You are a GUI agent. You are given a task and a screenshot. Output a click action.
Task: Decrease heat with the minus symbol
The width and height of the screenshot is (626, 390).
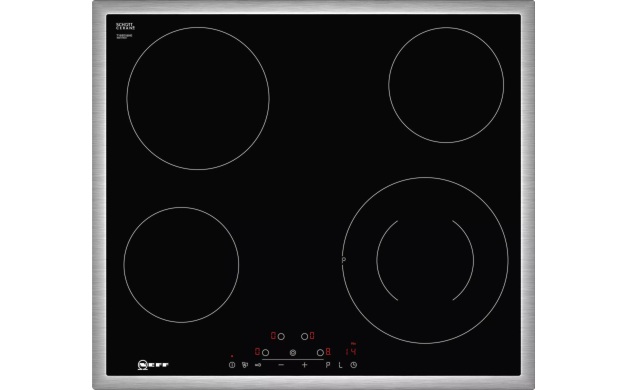pyautogui.click(x=281, y=364)
